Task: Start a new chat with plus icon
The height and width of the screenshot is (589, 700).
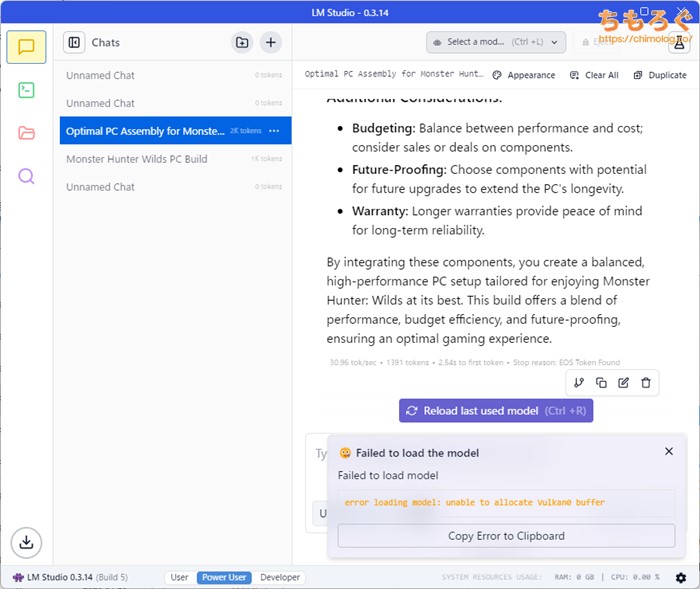Action: (x=271, y=42)
